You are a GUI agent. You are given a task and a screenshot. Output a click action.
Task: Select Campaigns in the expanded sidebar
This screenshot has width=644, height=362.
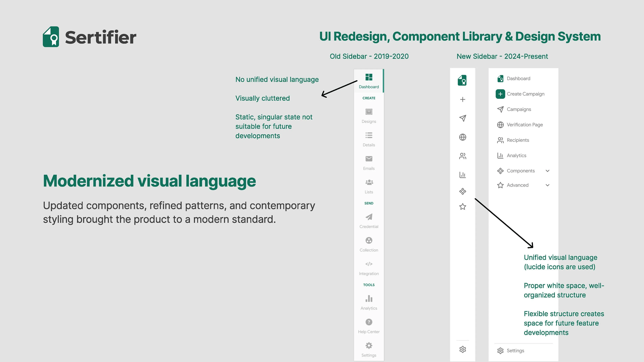519,109
